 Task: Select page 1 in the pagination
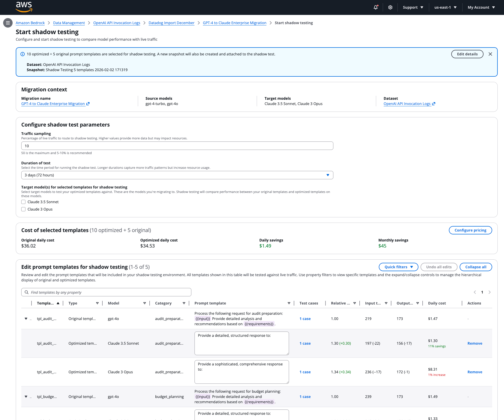[x=482, y=292]
